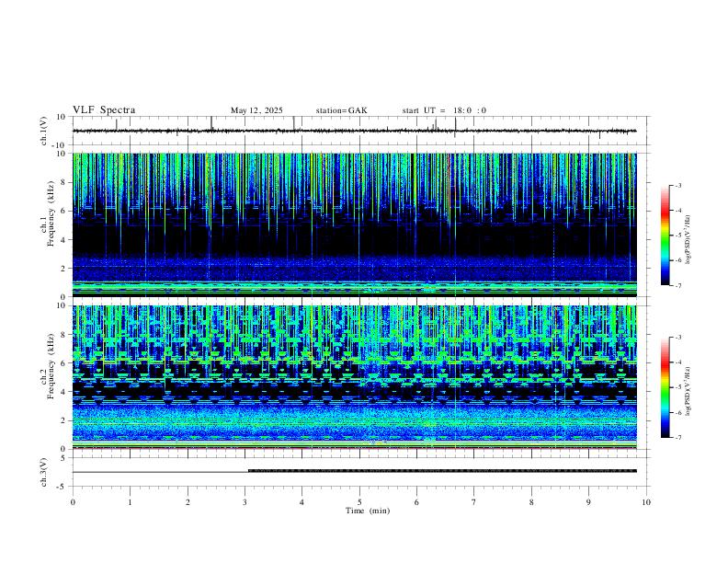This screenshot has height=563, width=728.
Task: Click the ch.2 spectrogram panel
Action: tap(354, 377)
